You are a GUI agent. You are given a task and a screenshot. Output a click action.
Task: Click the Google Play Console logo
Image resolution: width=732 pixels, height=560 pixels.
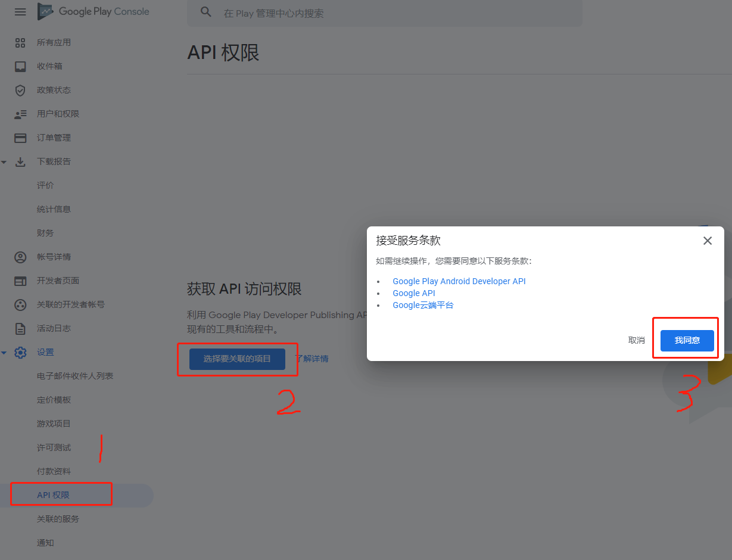click(92, 11)
